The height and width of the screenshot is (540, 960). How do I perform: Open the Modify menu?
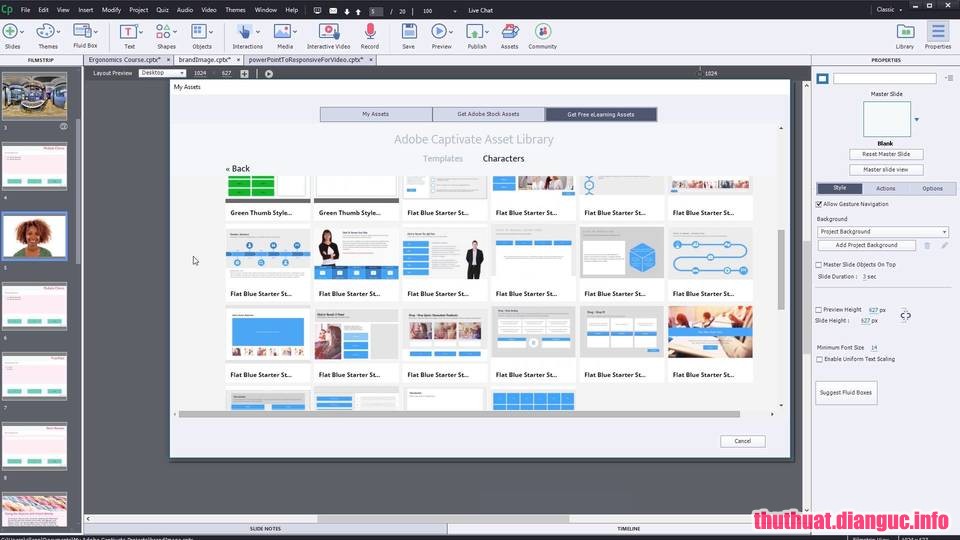click(111, 10)
